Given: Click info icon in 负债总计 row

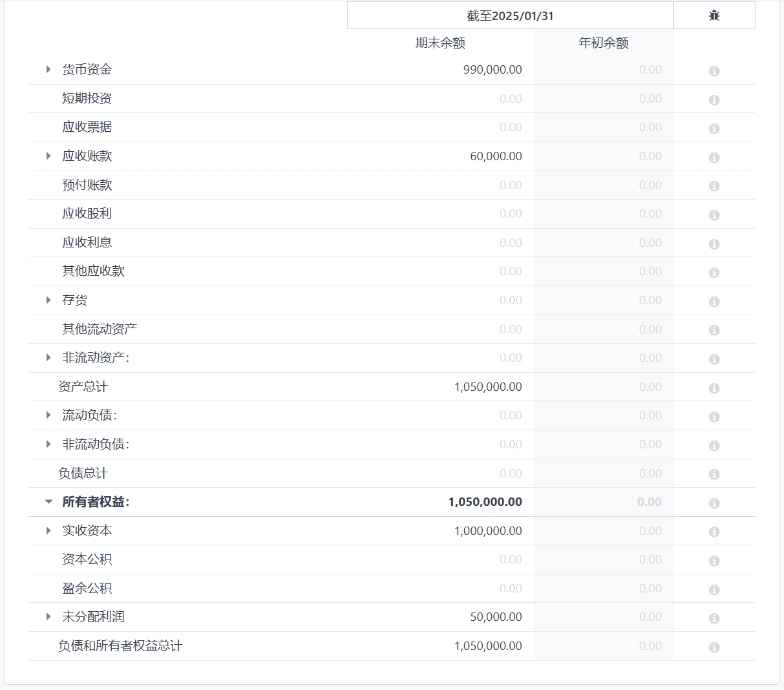Looking at the screenshot, I should tap(714, 474).
